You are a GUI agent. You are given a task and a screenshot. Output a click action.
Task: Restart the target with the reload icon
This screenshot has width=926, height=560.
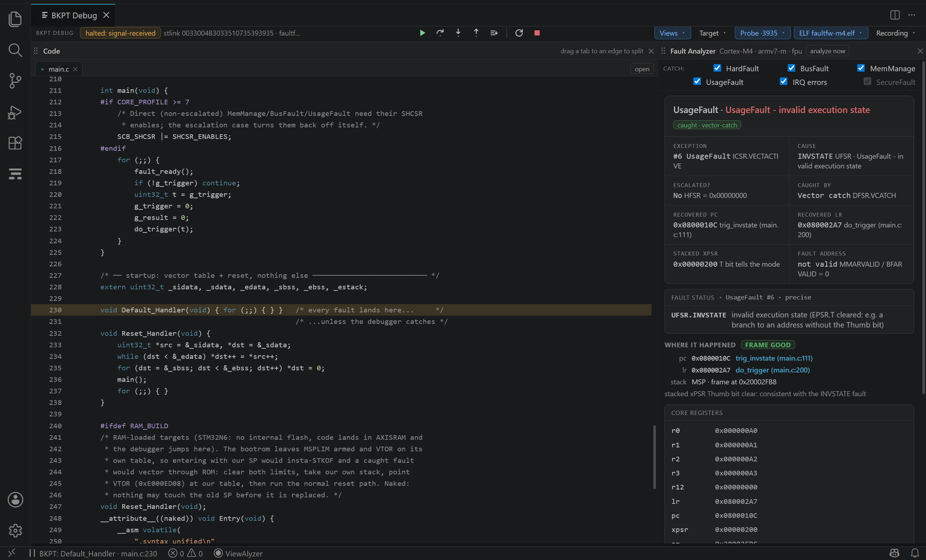(519, 33)
